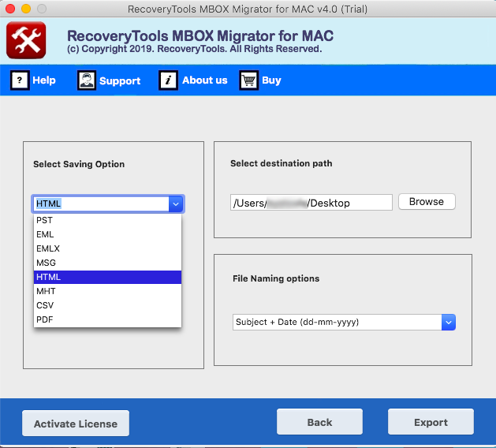Screen dimensions: 496x448
Task: Choose MHT from the saving list
Action: pos(107,291)
